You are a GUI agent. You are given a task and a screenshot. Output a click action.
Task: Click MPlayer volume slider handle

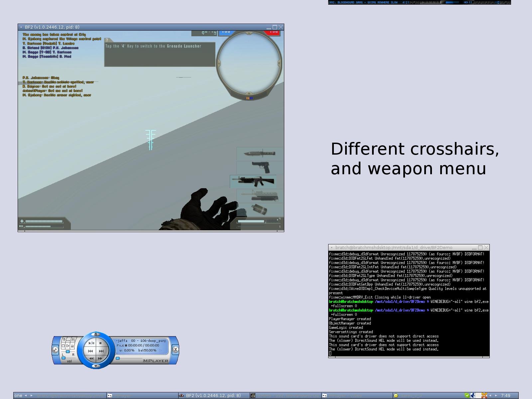64,358
